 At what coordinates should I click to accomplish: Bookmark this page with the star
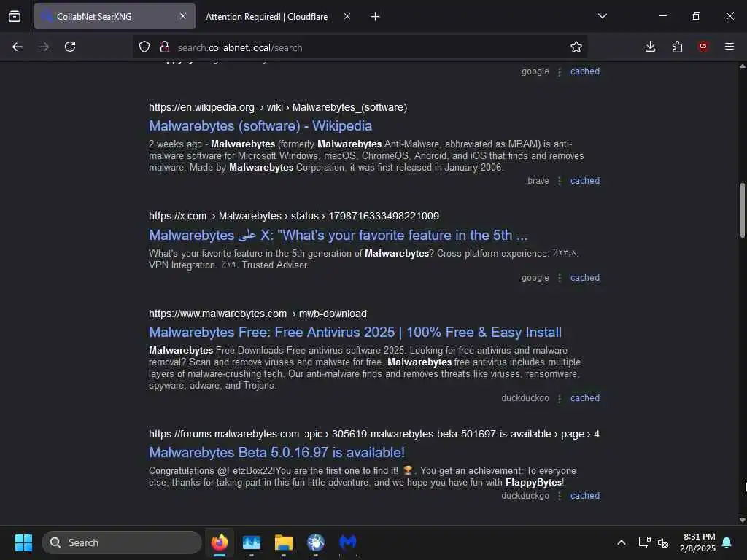click(576, 47)
